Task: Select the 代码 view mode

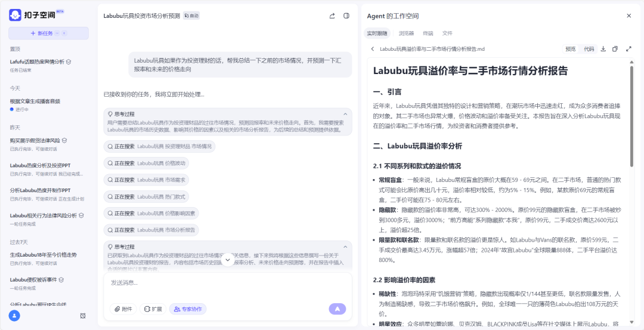Action: (x=589, y=49)
